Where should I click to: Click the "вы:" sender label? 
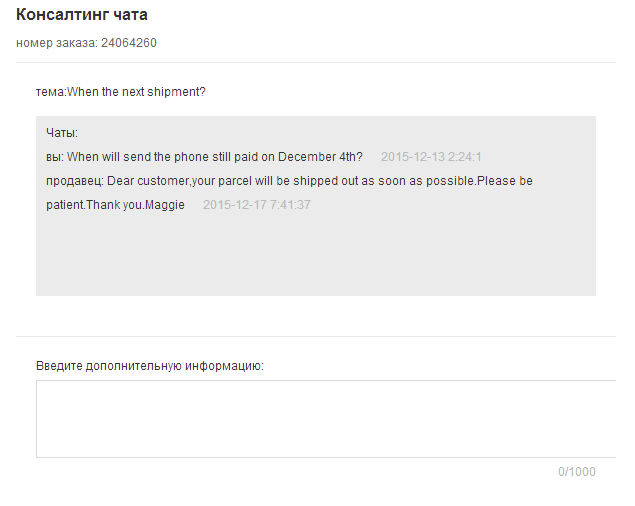point(55,157)
